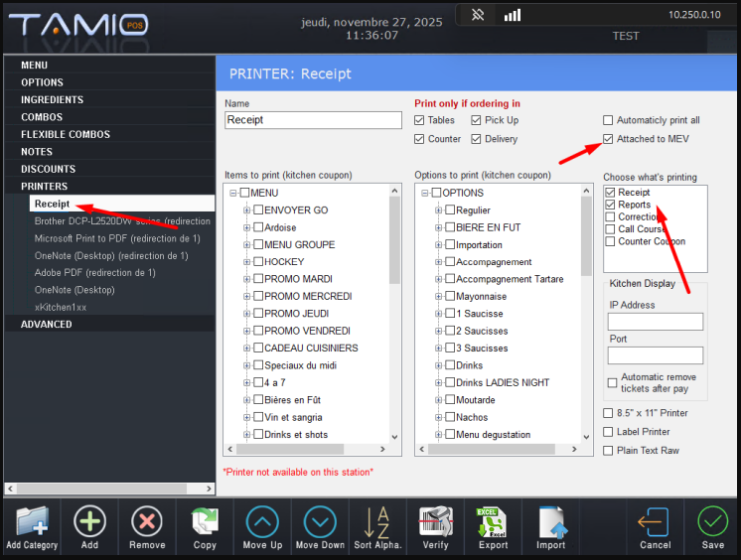Click the Import icon
The height and width of the screenshot is (560, 741).
click(x=551, y=521)
